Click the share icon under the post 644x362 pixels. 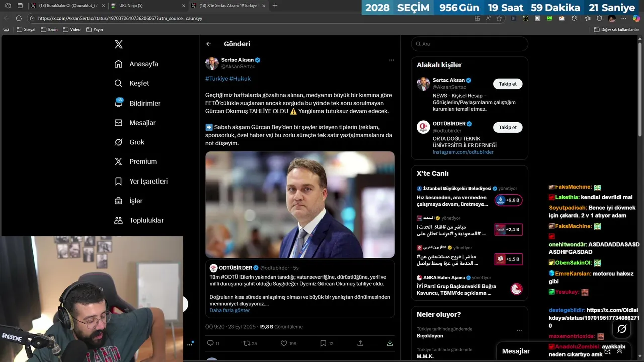(360, 343)
